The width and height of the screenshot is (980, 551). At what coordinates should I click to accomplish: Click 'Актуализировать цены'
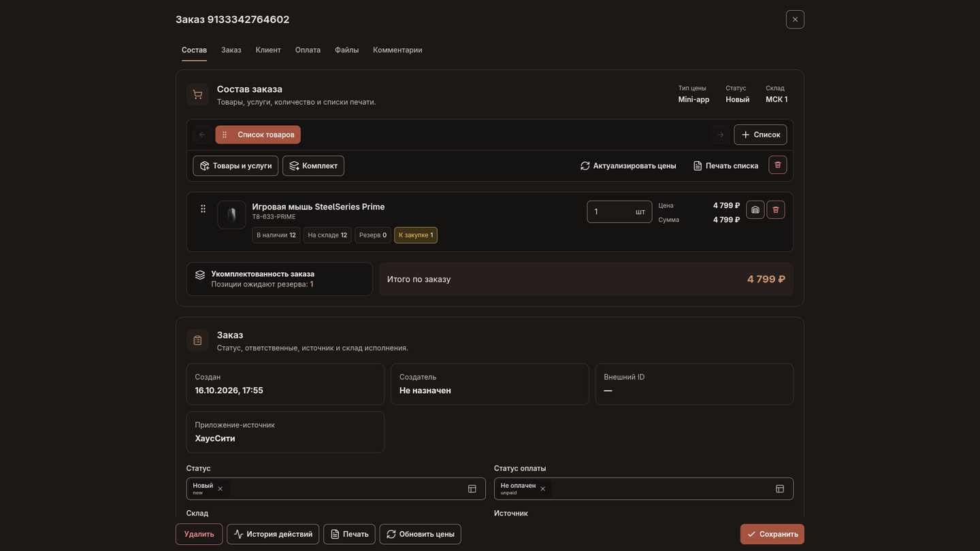[x=628, y=166]
